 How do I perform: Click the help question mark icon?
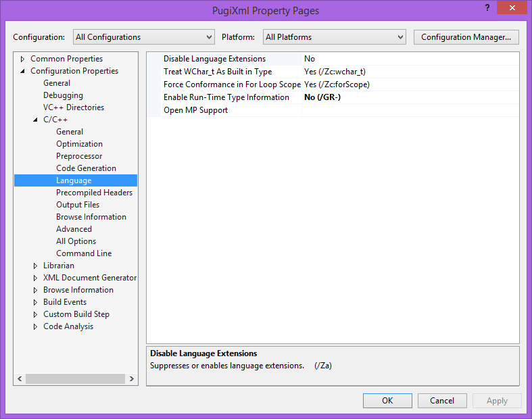(487, 8)
